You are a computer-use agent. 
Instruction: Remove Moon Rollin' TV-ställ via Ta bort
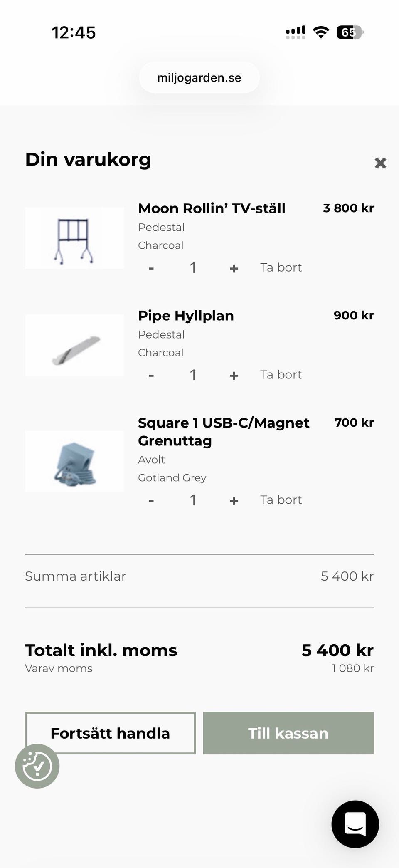tap(281, 267)
